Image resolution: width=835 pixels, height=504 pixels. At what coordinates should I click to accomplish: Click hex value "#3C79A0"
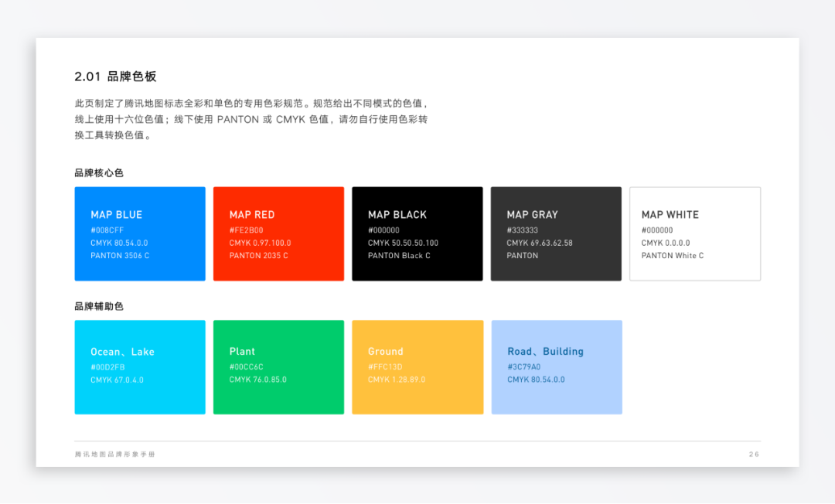click(524, 367)
